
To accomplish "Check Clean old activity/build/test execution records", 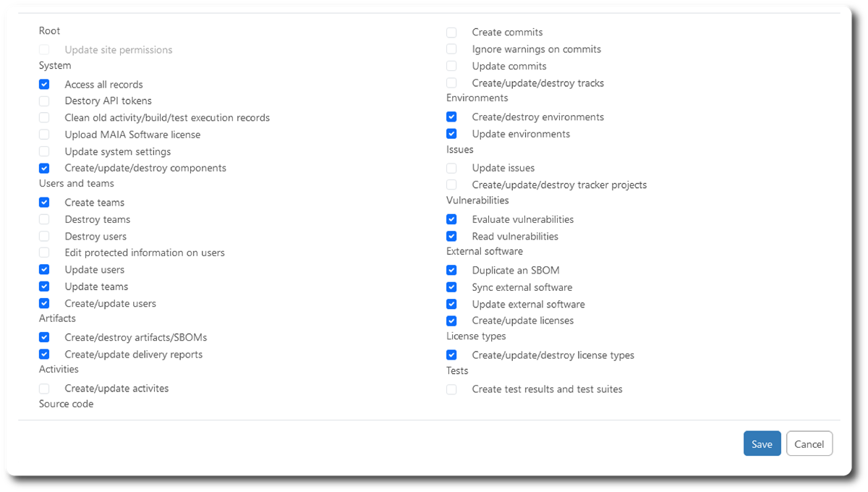I will [x=45, y=118].
